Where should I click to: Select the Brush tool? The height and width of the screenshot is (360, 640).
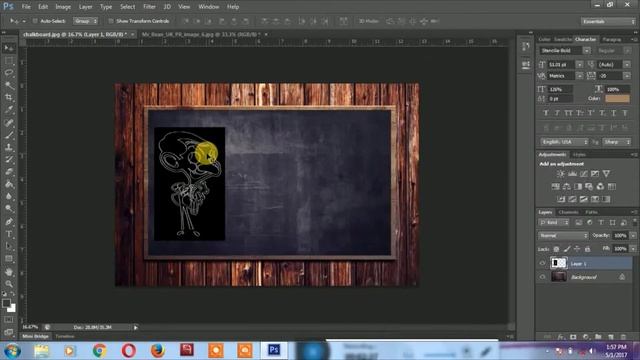tap(9, 135)
